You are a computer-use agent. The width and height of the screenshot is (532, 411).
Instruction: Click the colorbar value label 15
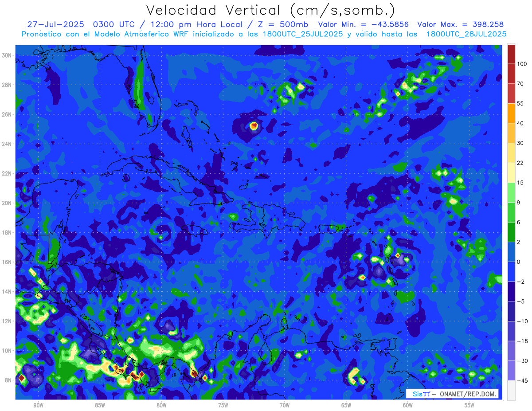point(520,183)
